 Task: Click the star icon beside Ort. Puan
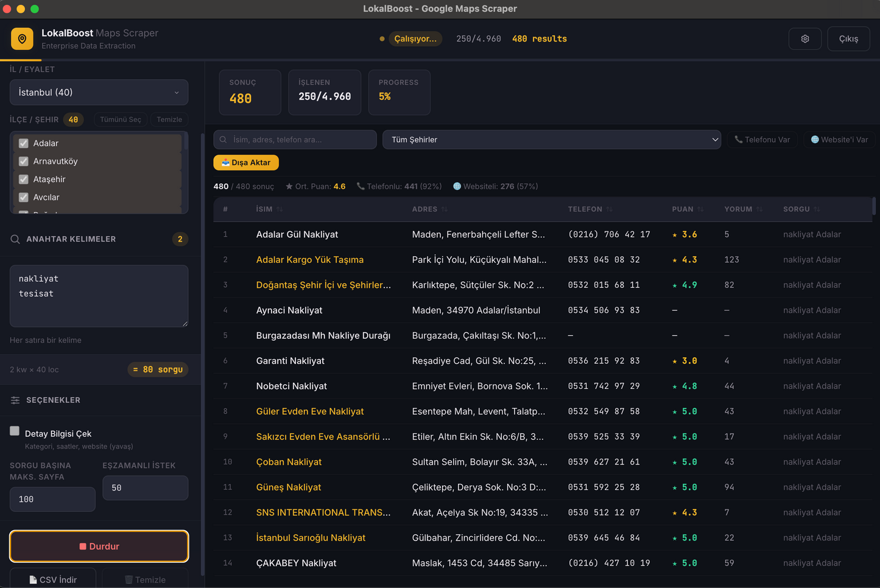(289, 186)
